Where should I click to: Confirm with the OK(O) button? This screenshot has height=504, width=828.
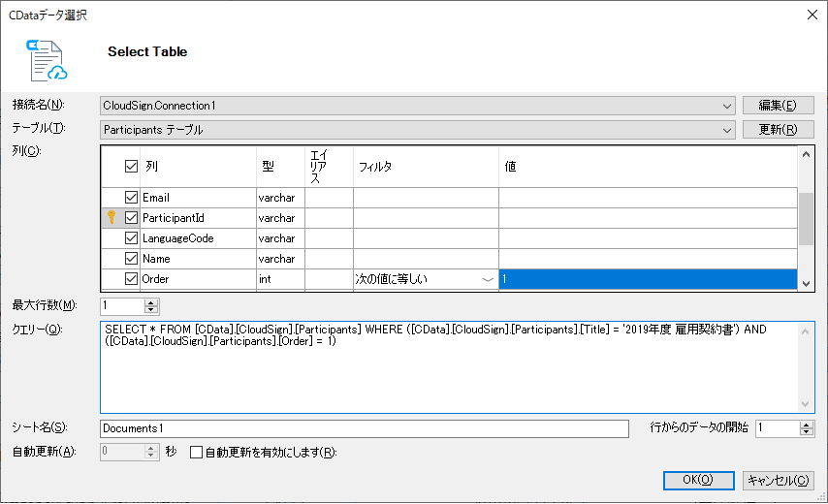(x=698, y=480)
